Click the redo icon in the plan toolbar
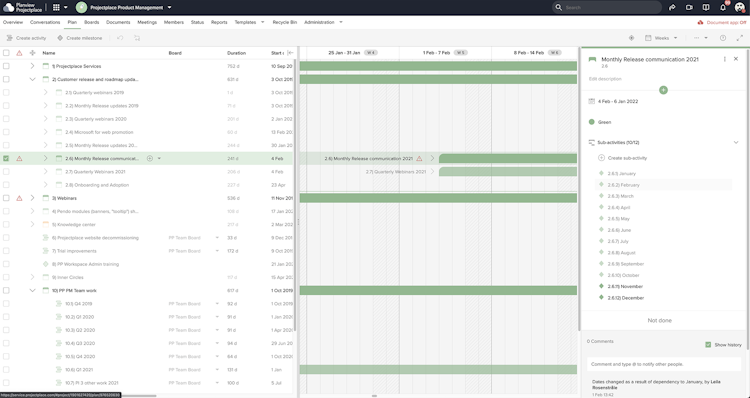This screenshot has height=398, width=750. 137,38
